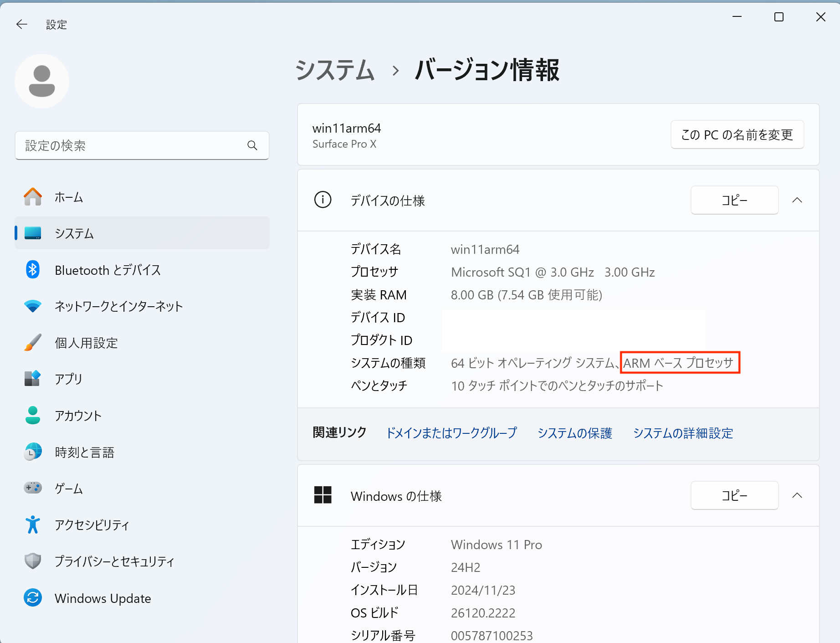Close the settings window

click(x=821, y=17)
